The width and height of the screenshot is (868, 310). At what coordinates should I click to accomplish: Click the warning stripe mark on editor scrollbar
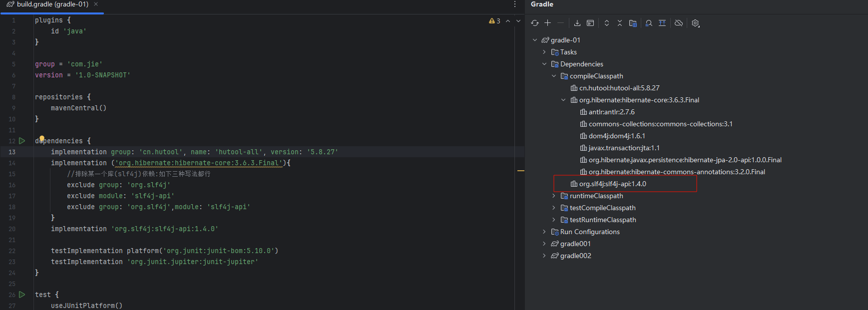point(521,171)
